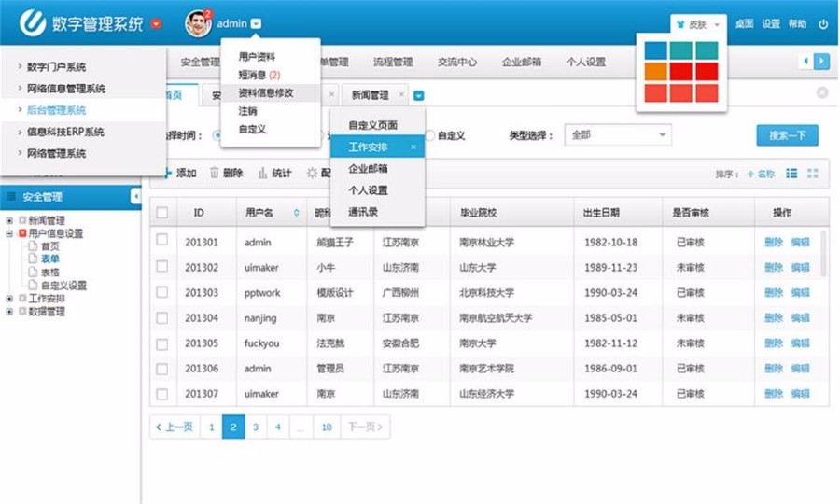This screenshot has height=504, width=840.
Task: Check the row 201302 checkbox
Action: click(x=162, y=266)
